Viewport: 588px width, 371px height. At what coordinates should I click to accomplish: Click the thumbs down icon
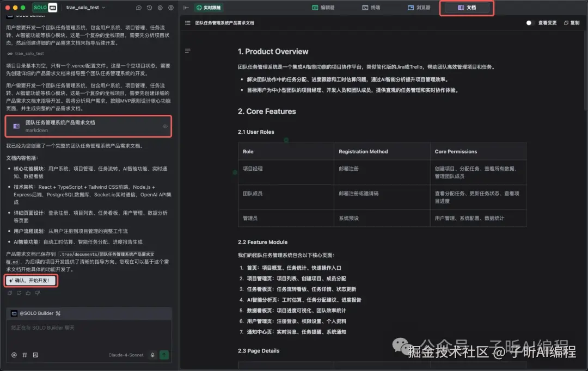38,293
